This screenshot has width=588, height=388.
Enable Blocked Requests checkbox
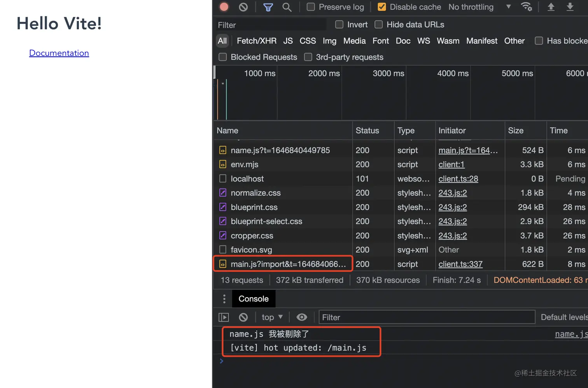tap(223, 57)
